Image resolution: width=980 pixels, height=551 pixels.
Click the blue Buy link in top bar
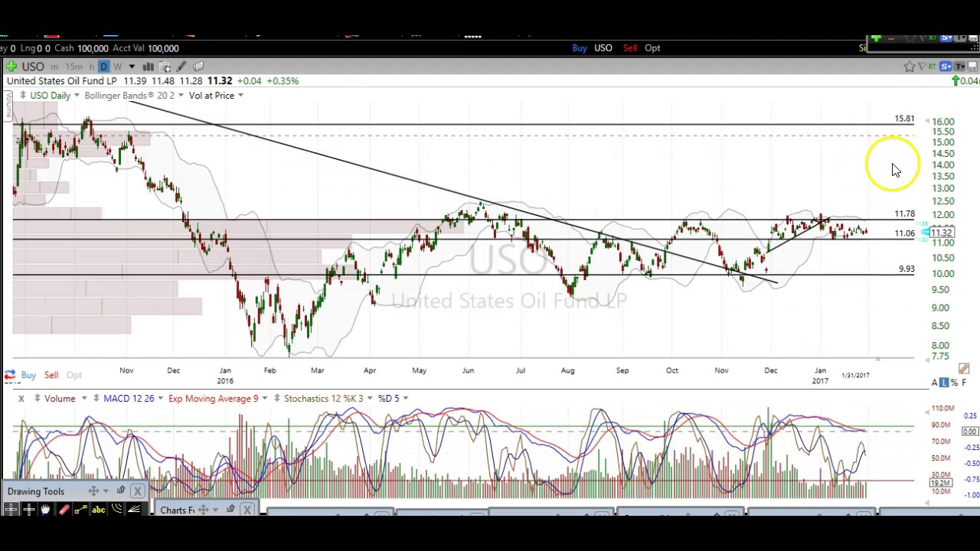(x=580, y=48)
